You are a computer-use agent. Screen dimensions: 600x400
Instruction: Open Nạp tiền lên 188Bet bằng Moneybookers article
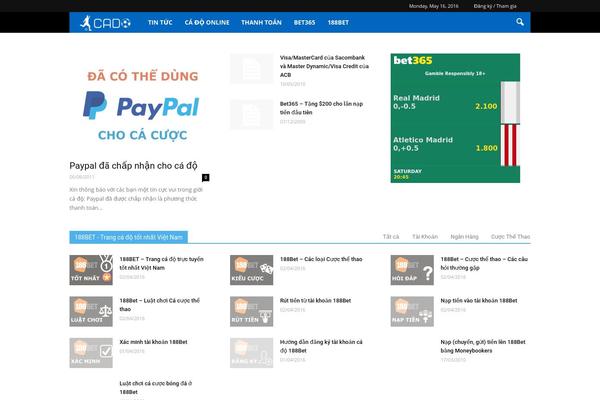(483, 346)
